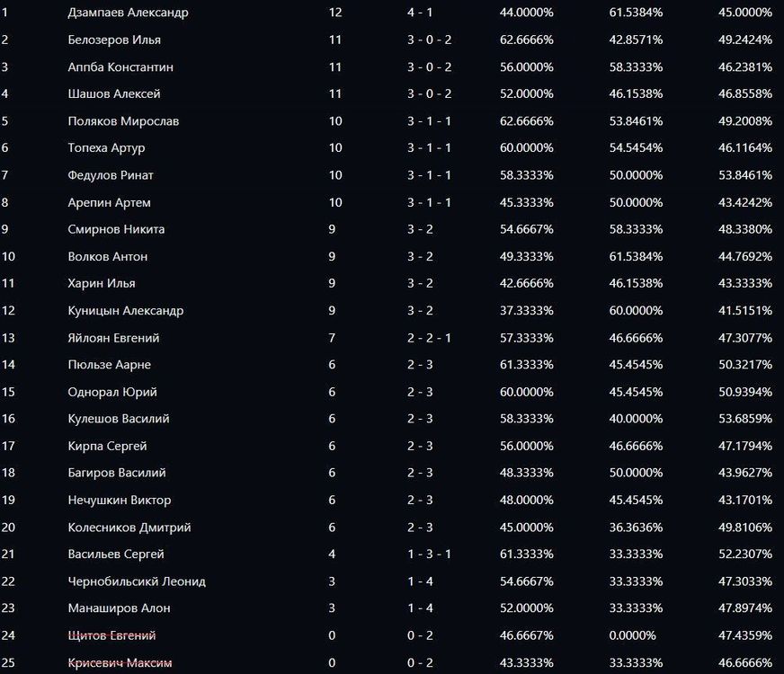Screen dimensions: 784x674
Task: Select the underlined name Крисевич Максим
Action: (x=120, y=663)
